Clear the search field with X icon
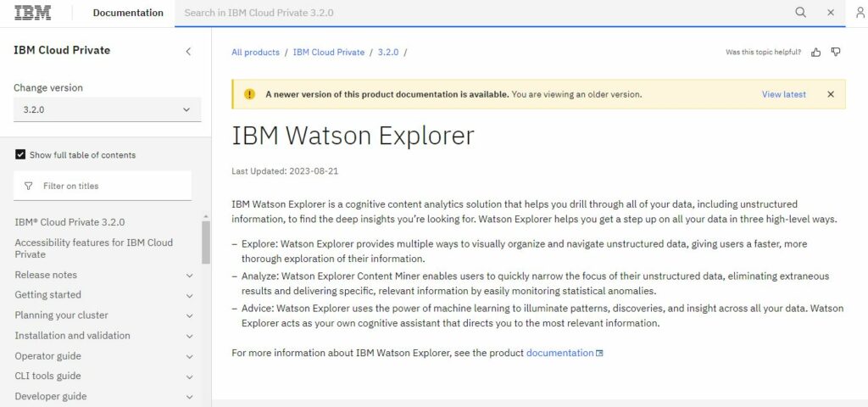The height and width of the screenshot is (407, 868). pos(831,13)
